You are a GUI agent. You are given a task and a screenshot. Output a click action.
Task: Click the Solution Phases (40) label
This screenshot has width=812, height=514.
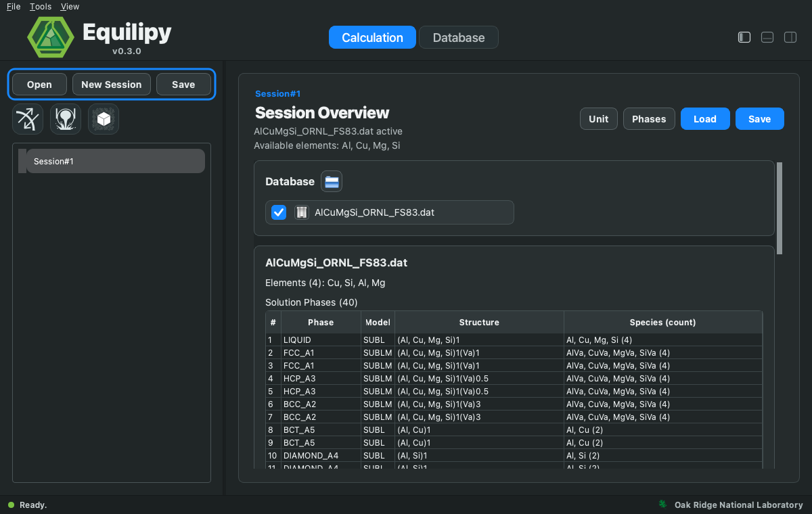[x=311, y=302]
